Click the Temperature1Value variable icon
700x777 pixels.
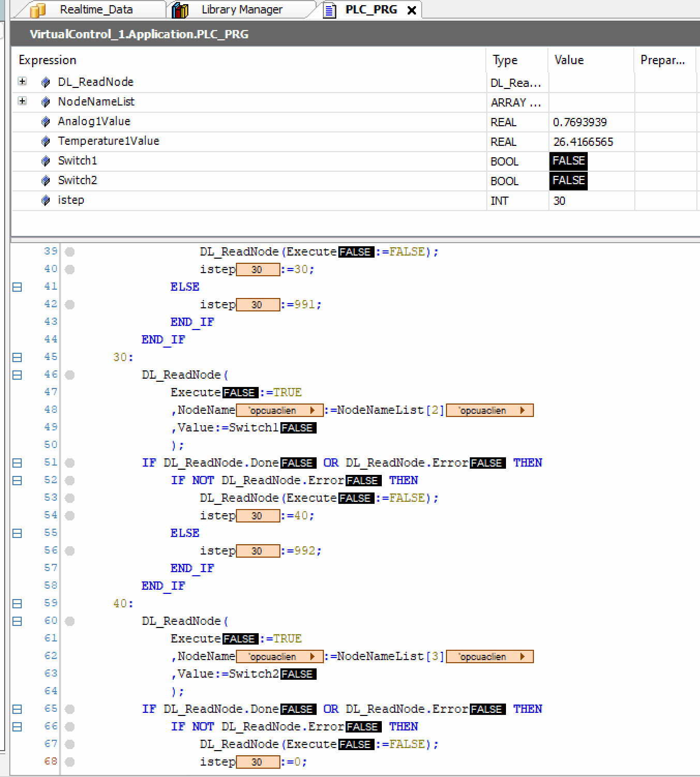click(46, 141)
